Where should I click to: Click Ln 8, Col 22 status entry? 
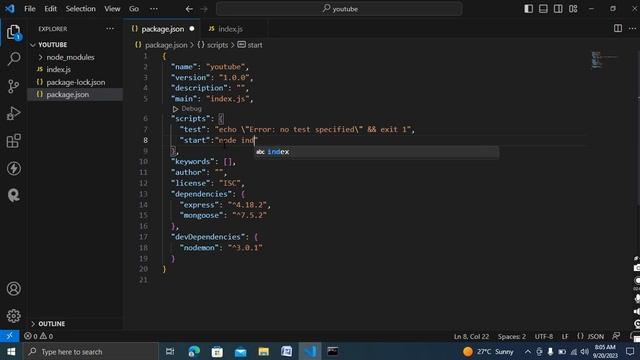point(471,336)
